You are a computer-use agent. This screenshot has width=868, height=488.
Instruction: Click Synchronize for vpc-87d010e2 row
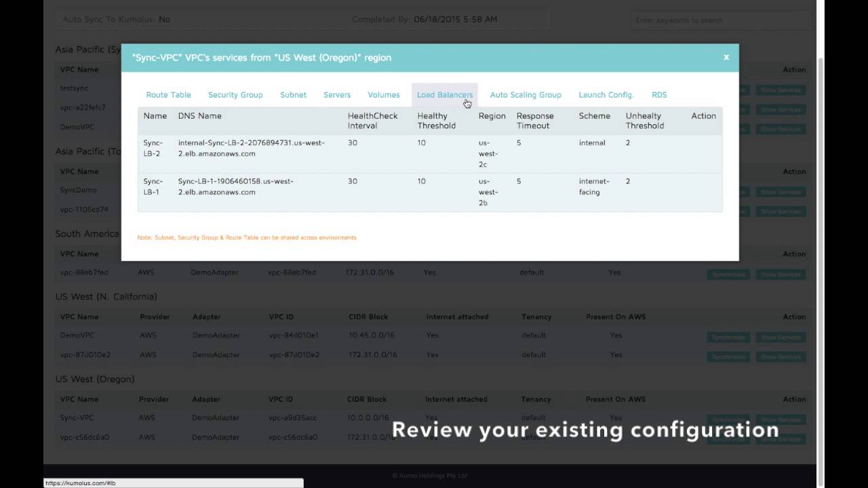(729, 357)
